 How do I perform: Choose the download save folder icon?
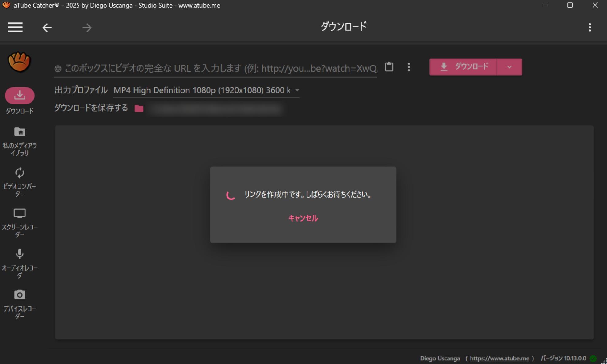point(139,108)
